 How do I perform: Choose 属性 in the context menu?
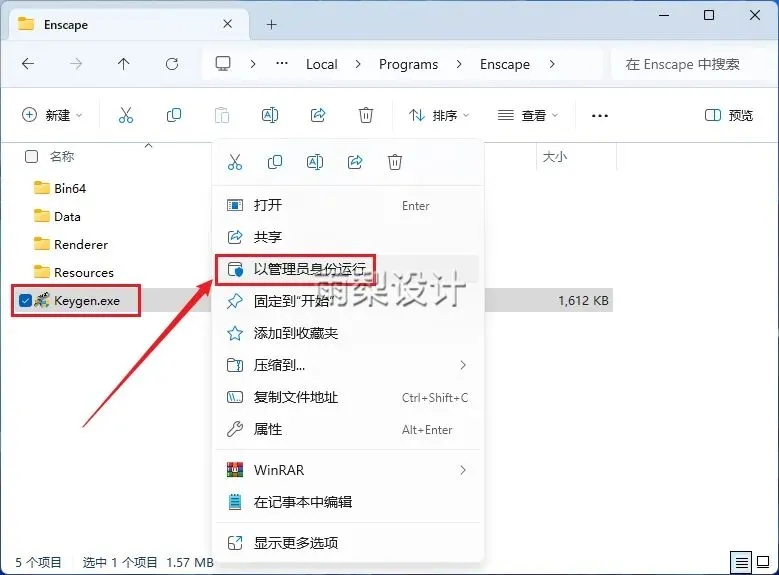[x=347, y=429]
